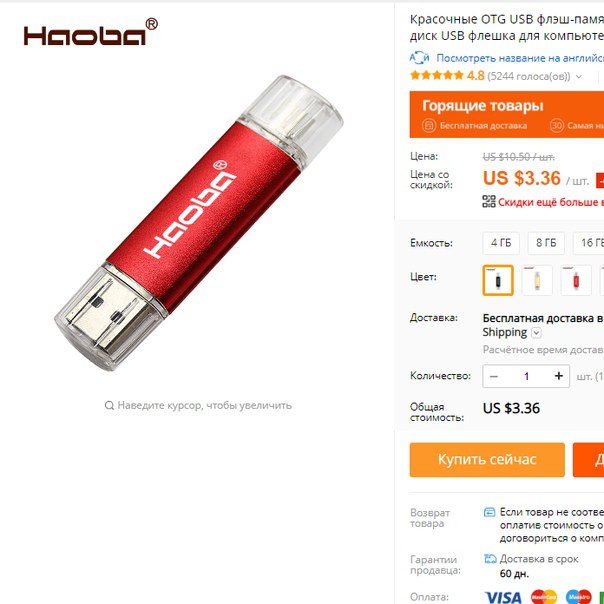Open Посмотреть название на английском link
Image resolution: width=604 pixels, height=604 pixels.
pos(520,58)
